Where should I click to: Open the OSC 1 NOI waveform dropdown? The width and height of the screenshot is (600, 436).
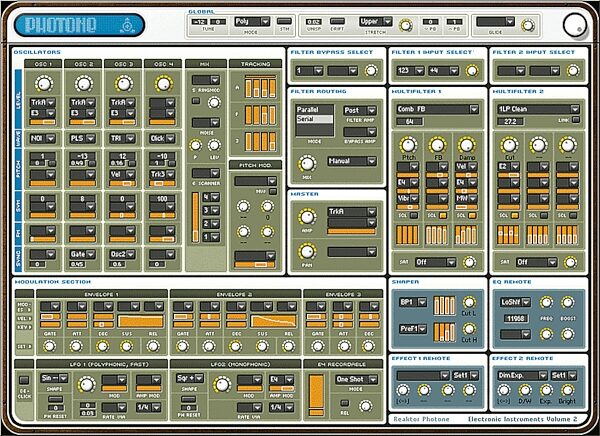click(42, 138)
